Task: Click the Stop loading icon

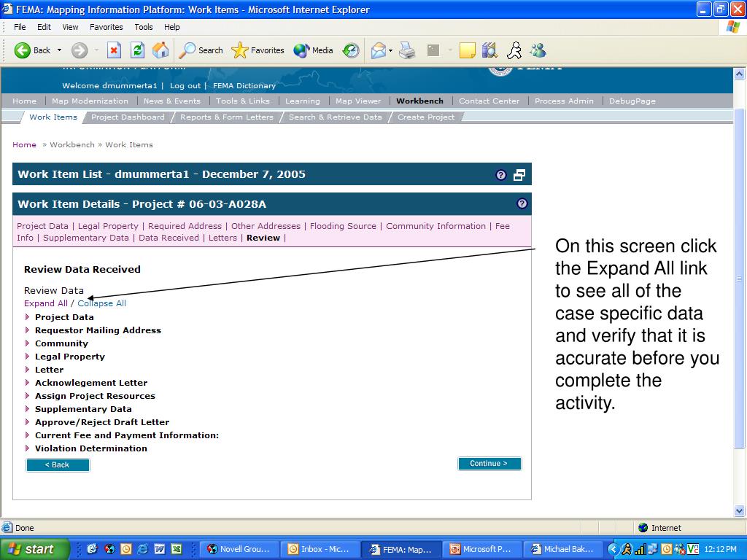Action: point(114,50)
